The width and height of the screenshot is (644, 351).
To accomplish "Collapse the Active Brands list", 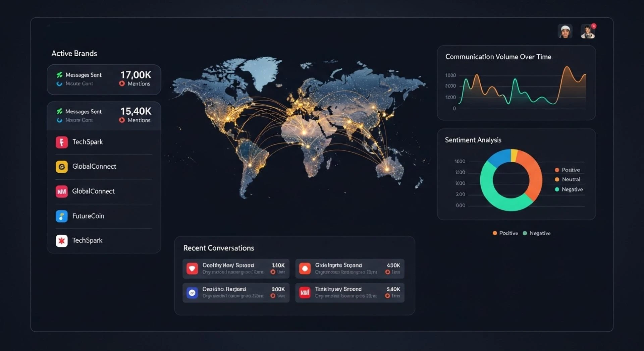I will [x=74, y=53].
